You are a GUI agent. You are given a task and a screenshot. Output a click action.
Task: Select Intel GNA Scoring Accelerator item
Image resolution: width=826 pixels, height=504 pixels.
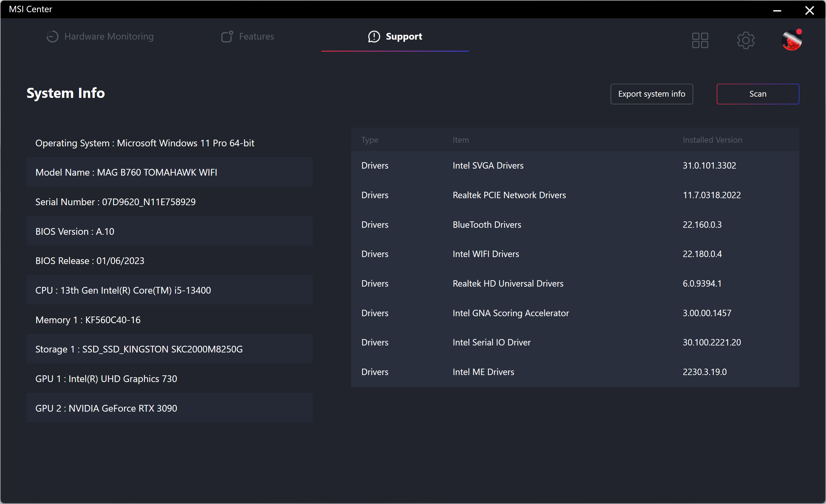pos(510,313)
